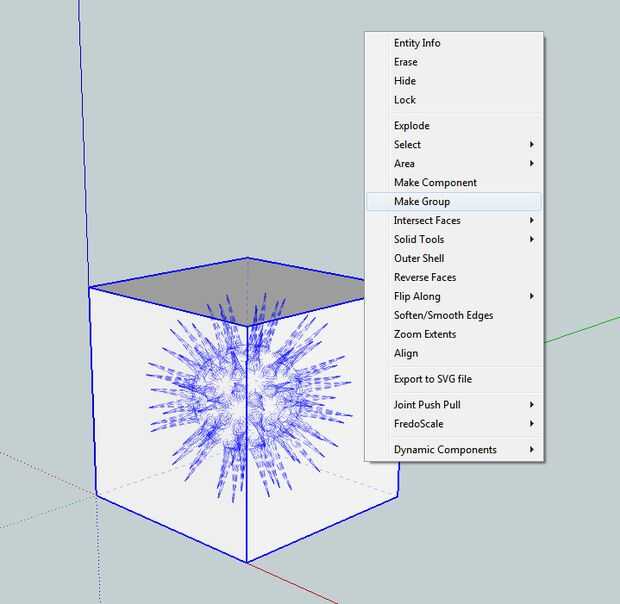Choose Soften/Smooth Edges
The width and height of the screenshot is (620, 604).
pyautogui.click(x=454, y=315)
